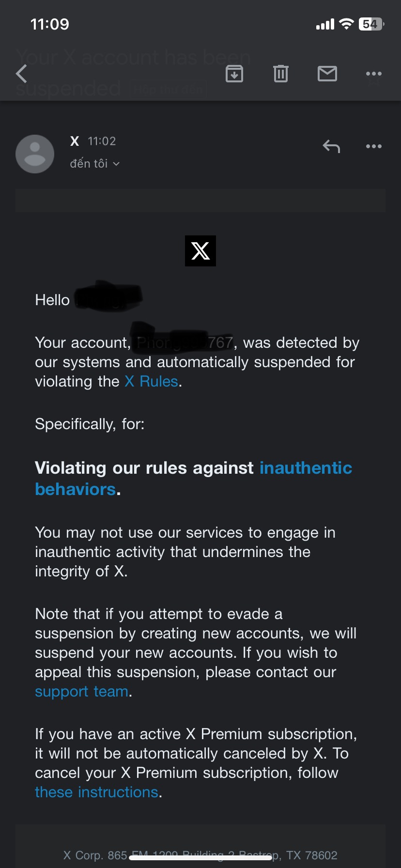This screenshot has width=401, height=868.
Task: Follow the "support team" appeal link
Action: pyautogui.click(x=81, y=692)
